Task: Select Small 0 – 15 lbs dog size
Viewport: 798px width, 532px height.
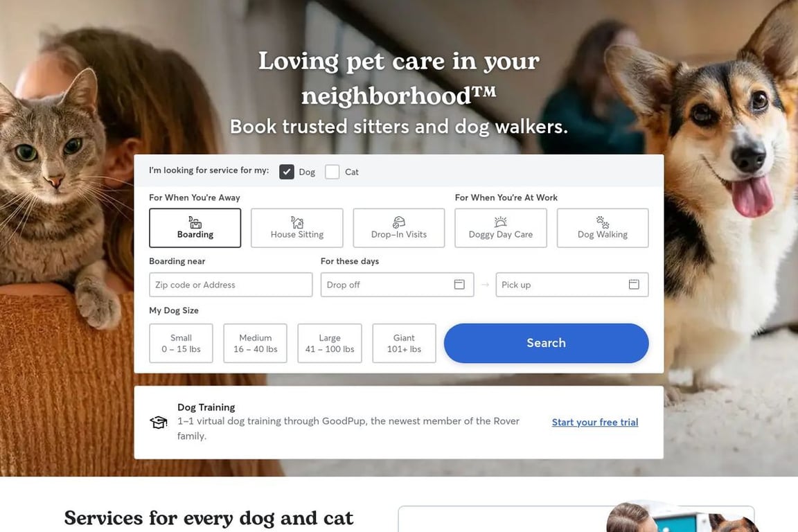Action: [x=181, y=343]
